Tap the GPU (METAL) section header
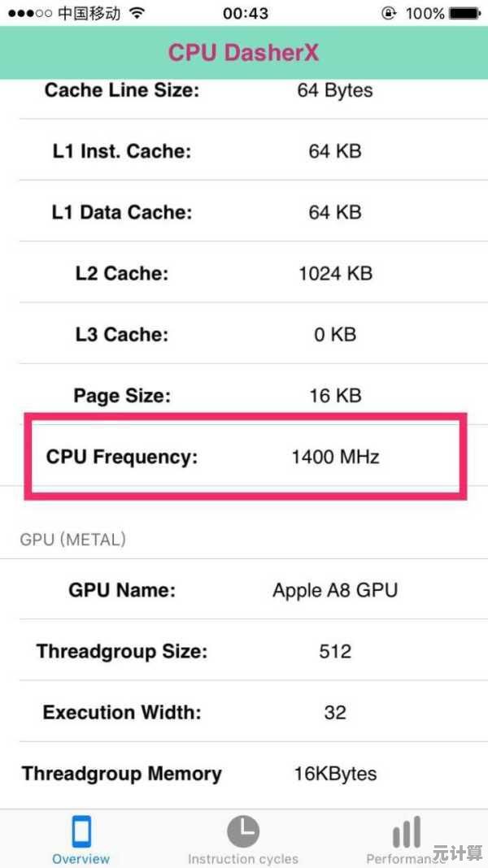This screenshot has height=868, width=488. pyautogui.click(x=73, y=539)
